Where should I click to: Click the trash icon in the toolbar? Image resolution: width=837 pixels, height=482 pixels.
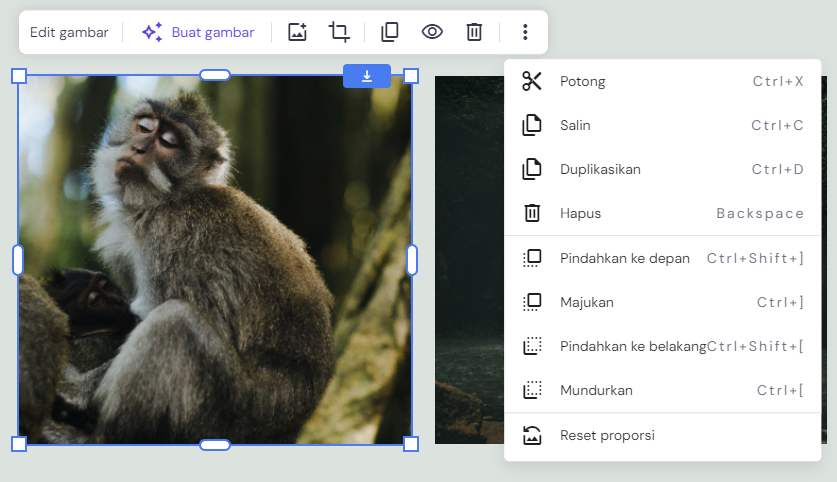[x=474, y=32]
